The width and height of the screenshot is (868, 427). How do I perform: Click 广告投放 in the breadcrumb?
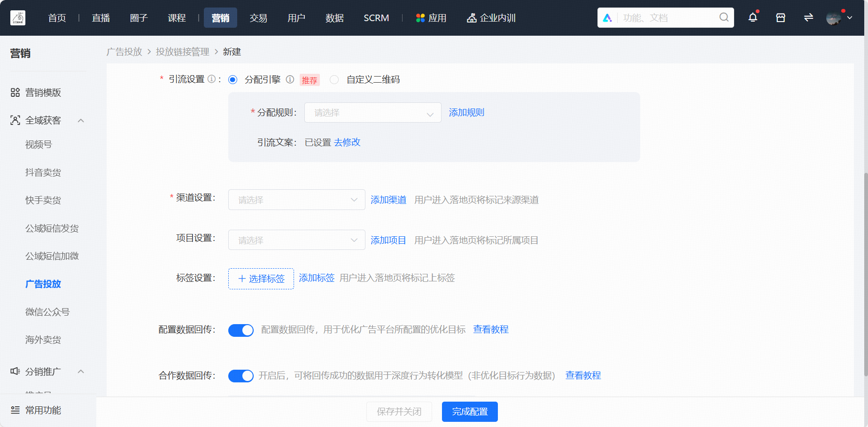[124, 52]
